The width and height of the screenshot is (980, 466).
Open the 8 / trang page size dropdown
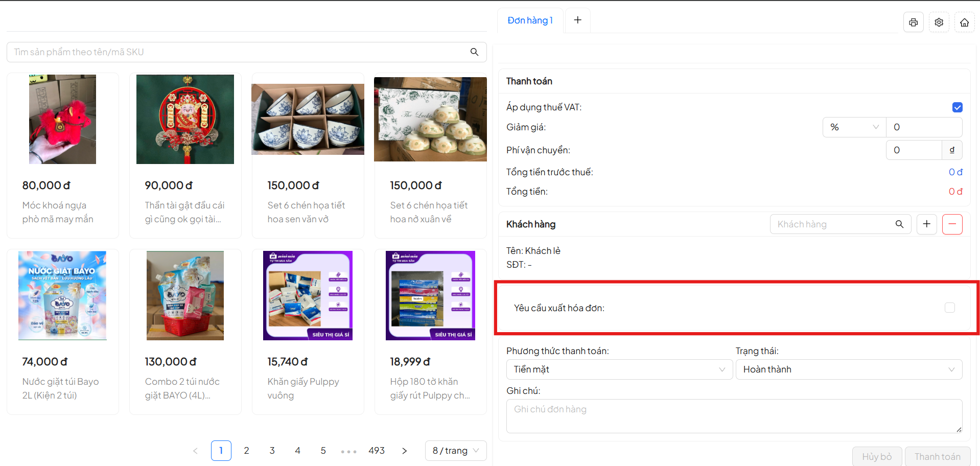click(455, 451)
